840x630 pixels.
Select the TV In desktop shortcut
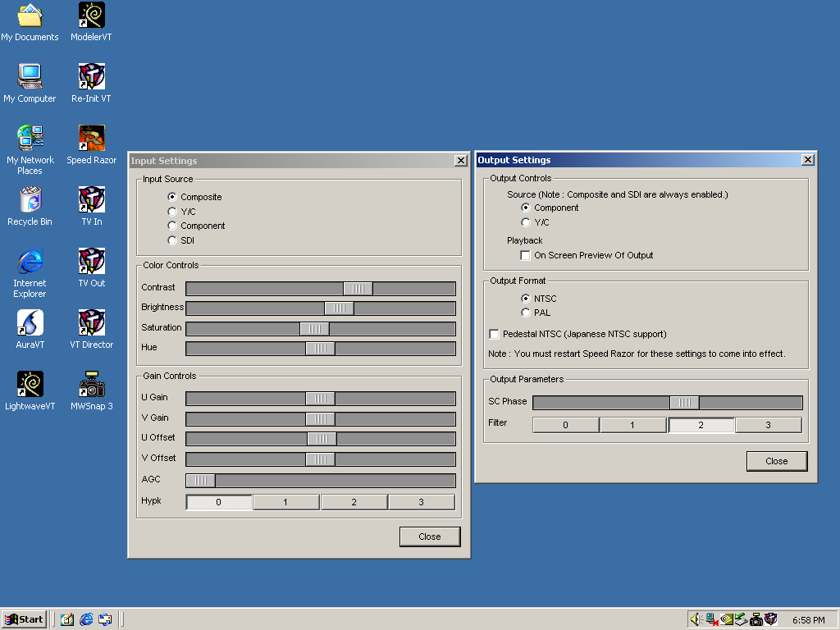point(92,207)
